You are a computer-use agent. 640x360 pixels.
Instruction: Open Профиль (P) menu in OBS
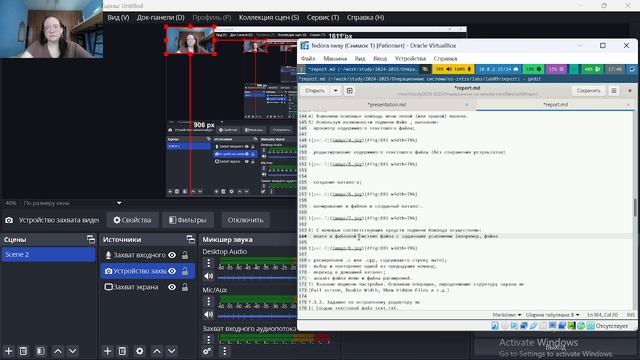tap(211, 18)
